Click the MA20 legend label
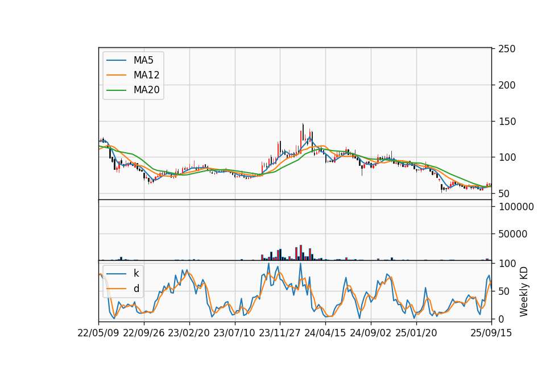 (146, 90)
